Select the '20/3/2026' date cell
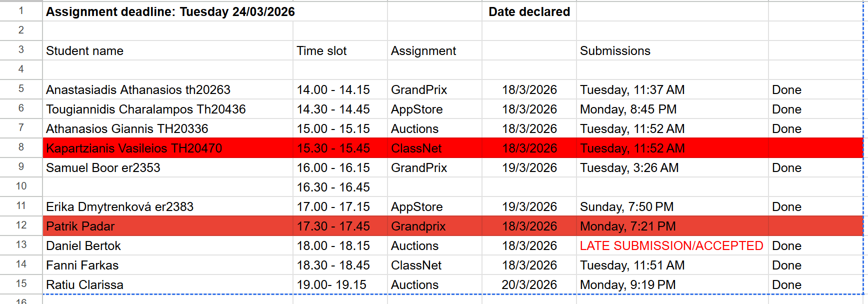 pyautogui.click(x=529, y=285)
